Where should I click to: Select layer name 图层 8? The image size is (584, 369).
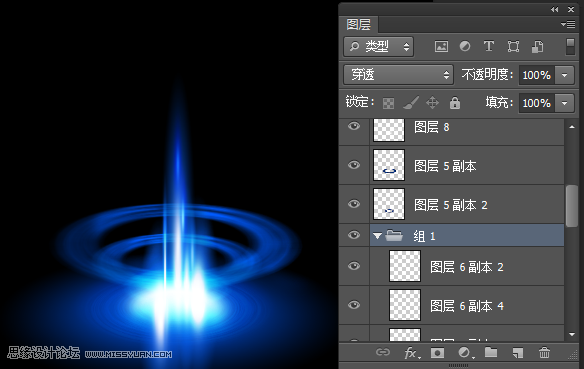[x=432, y=127]
